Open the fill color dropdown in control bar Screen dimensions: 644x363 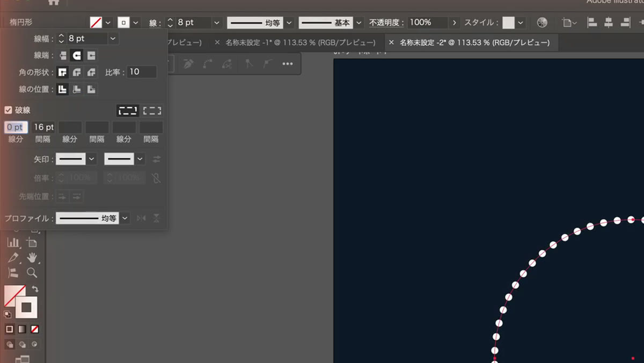pyautogui.click(x=108, y=23)
